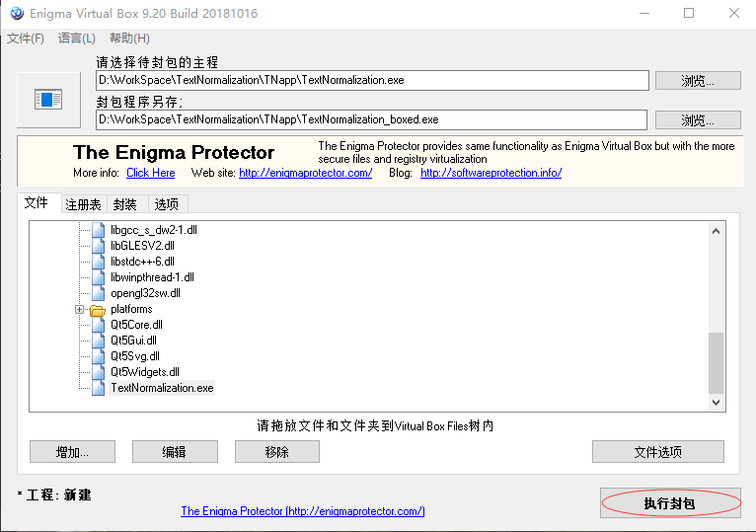The width and height of the screenshot is (756, 532).
Task: Open the bottom The Enigma Protector link
Action: pos(303,511)
